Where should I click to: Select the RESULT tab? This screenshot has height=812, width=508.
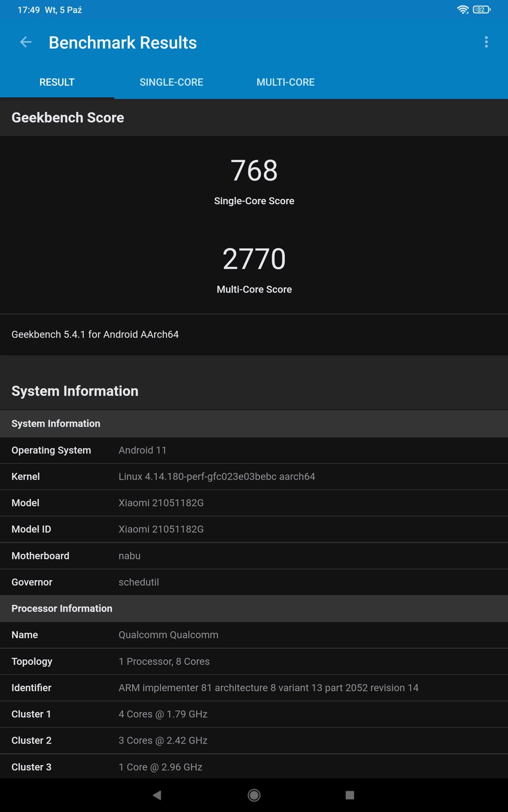click(x=57, y=82)
